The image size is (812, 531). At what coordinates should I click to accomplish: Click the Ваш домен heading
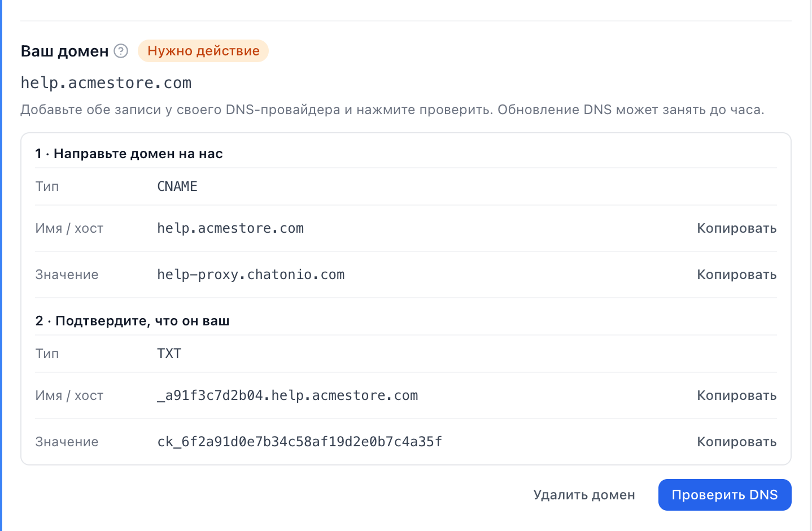pyautogui.click(x=64, y=51)
